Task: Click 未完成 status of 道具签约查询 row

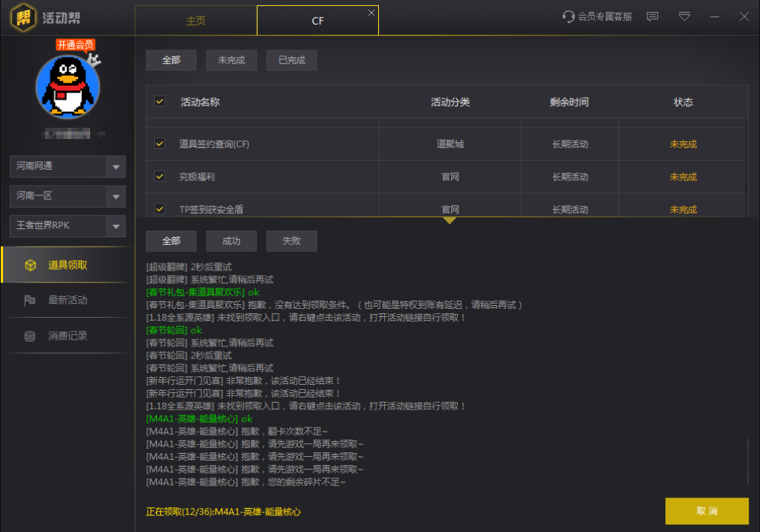Action: [683, 144]
